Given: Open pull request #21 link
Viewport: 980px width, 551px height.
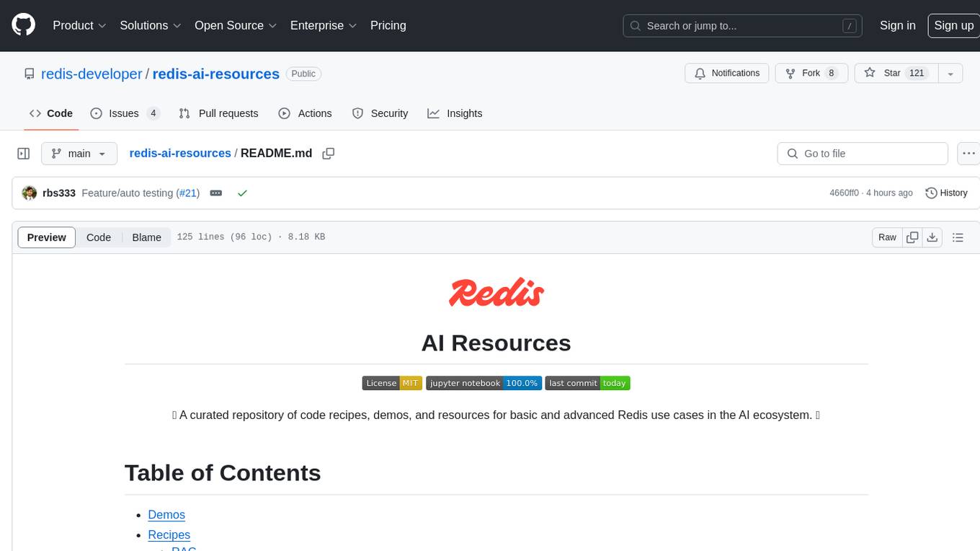Looking at the screenshot, I should [189, 193].
